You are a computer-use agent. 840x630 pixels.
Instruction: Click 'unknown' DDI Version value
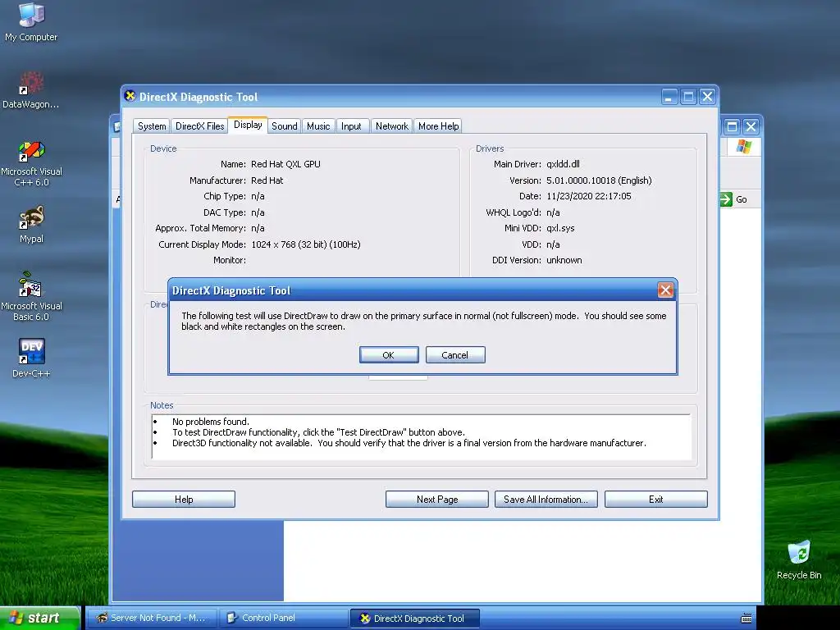point(564,260)
